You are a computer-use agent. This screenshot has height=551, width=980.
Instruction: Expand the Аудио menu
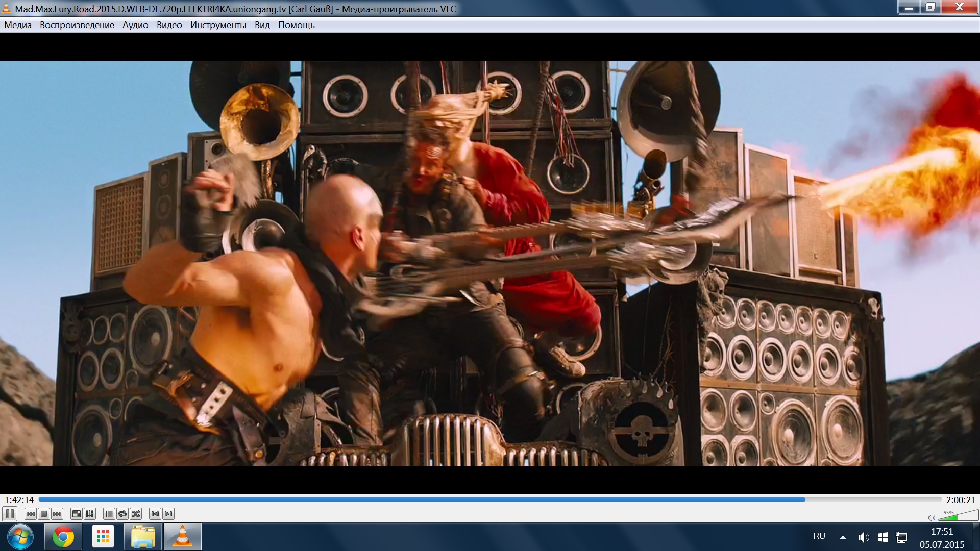click(135, 25)
